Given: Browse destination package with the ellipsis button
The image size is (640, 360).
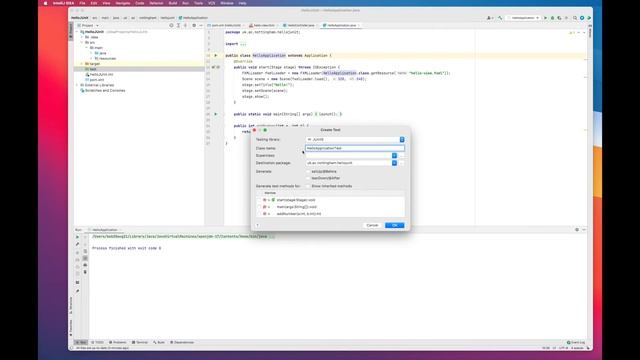Looking at the screenshot, I should pyautogui.click(x=402, y=163).
